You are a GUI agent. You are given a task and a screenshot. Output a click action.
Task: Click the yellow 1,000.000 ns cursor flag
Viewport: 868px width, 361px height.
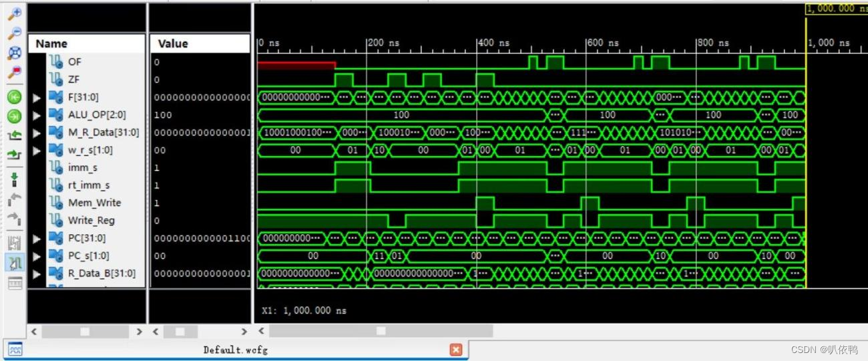pyautogui.click(x=837, y=9)
